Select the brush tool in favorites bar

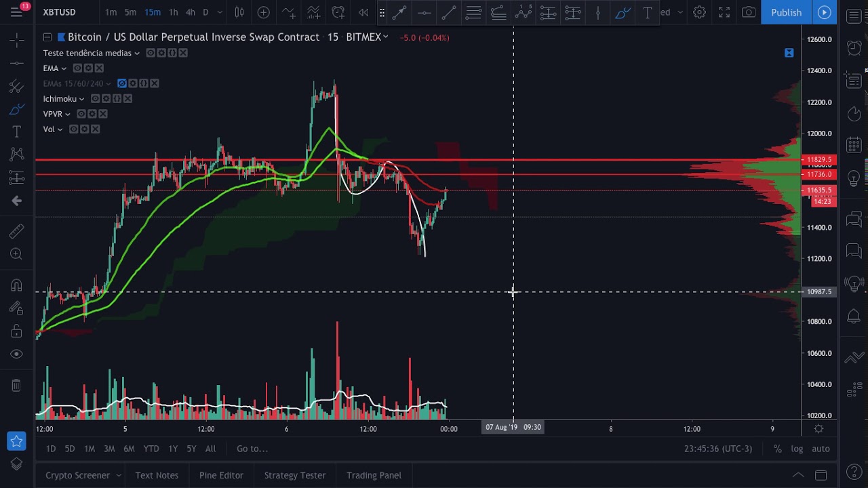[x=623, y=12]
